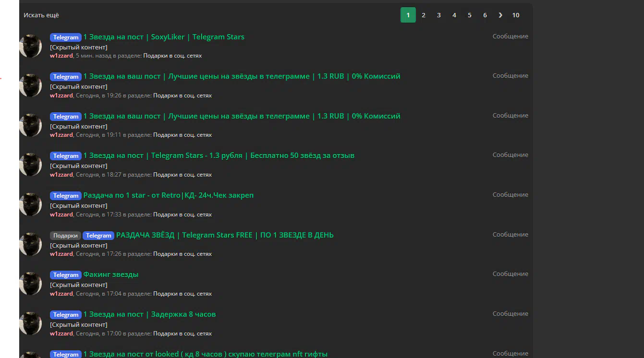644x358 pixels.
Task: Open w1zzard profile in the 18:27 row
Action: [61, 175]
